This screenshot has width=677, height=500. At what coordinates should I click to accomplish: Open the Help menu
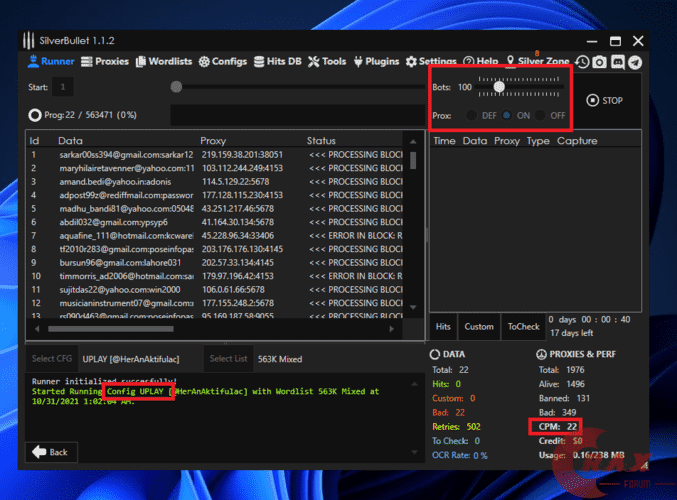[481, 62]
